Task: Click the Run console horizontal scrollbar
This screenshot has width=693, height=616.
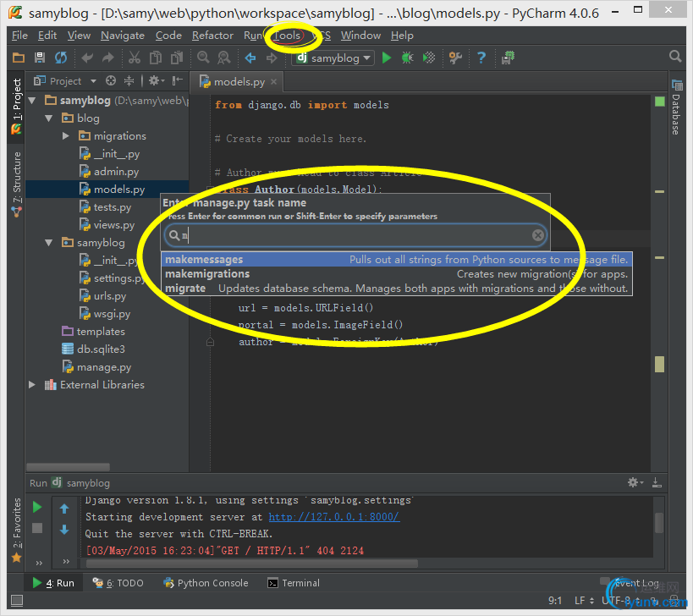Action: tap(252, 564)
